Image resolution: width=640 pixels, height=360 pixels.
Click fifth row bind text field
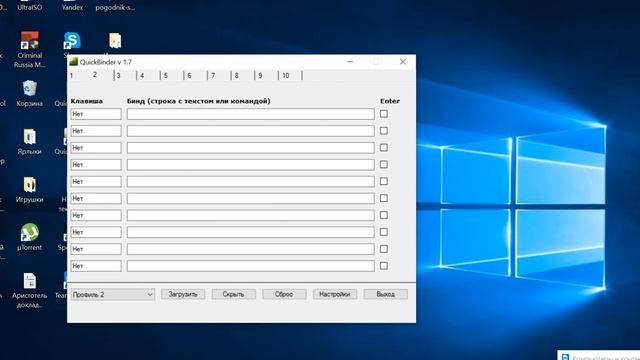pos(251,181)
